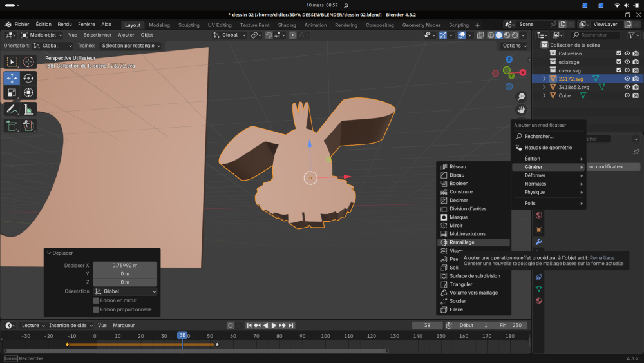Screen dimensions: 644x363
Task: Select the Annotate pencil tool
Action: point(12,110)
